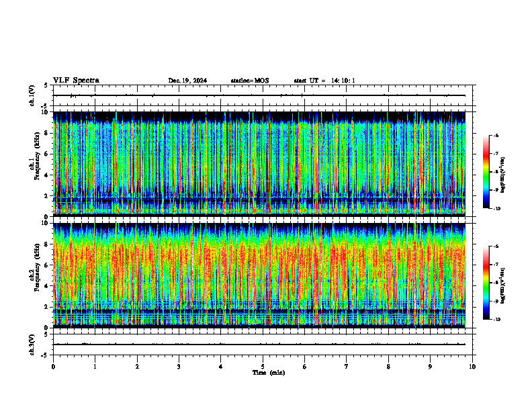Select the date text "Dec. 19, 2024"
Screen dimensions: 532x411
[x=187, y=81]
